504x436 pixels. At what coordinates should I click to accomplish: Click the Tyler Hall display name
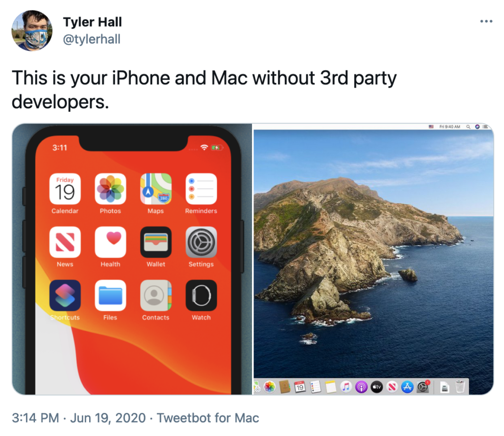[x=92, y=22]
